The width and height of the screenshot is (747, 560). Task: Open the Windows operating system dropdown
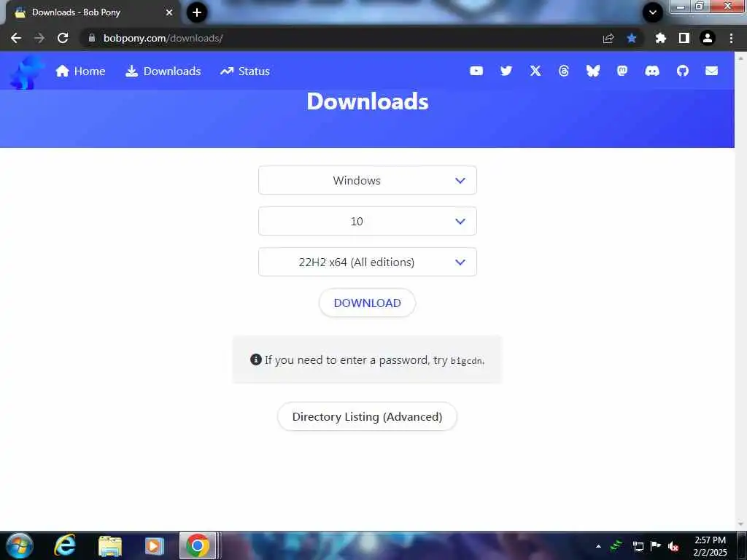click(368, 181)
